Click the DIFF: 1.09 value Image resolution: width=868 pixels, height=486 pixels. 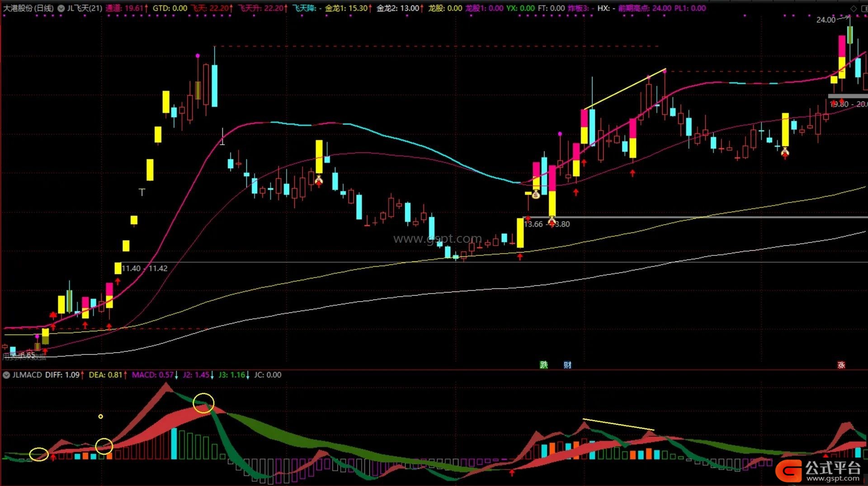[65, 375]
